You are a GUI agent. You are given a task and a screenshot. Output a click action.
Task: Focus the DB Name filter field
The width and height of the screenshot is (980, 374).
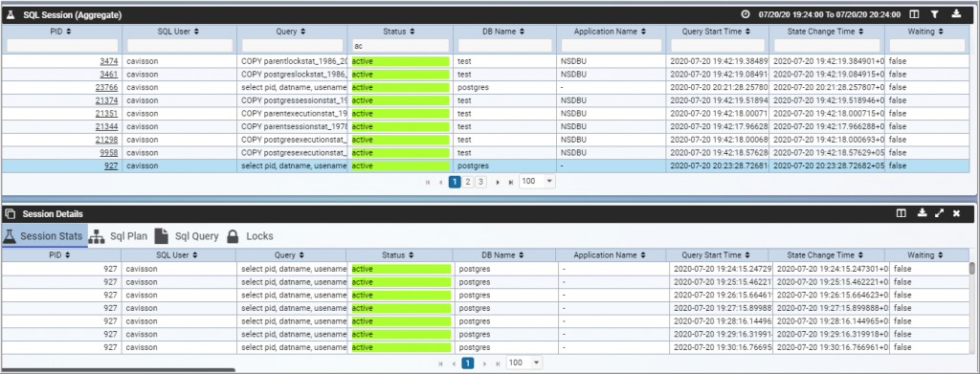pyautogui.click(x=505, y=46)
